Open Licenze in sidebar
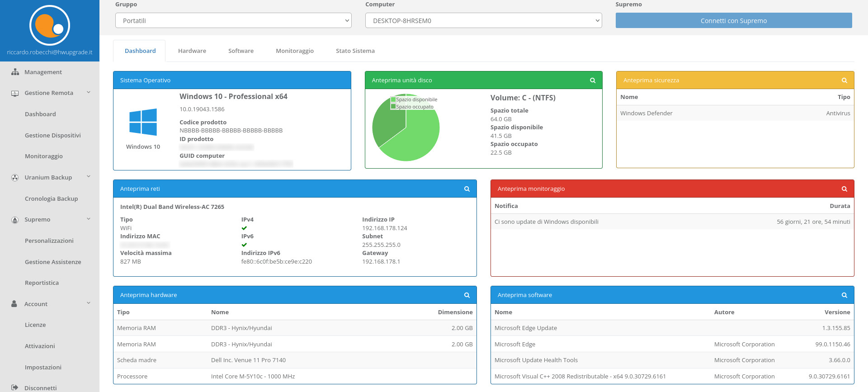This screenshot has height=392, width=868. 35,325
